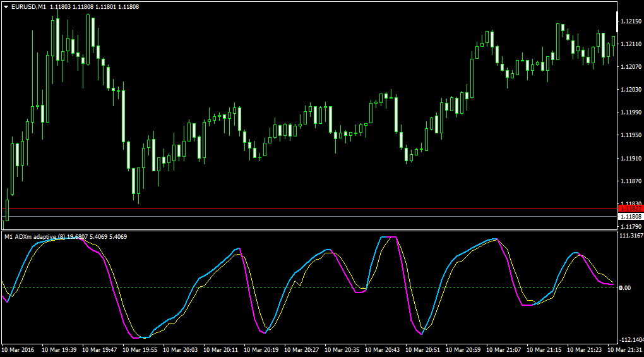The height and width of the screenshot is (357, 644).
Task: Click the 10 Mar 20:43 time label
Action: coord(383,350)
